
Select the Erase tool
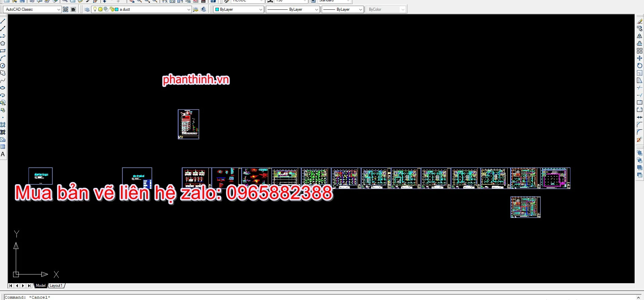[x=640, y=21]
